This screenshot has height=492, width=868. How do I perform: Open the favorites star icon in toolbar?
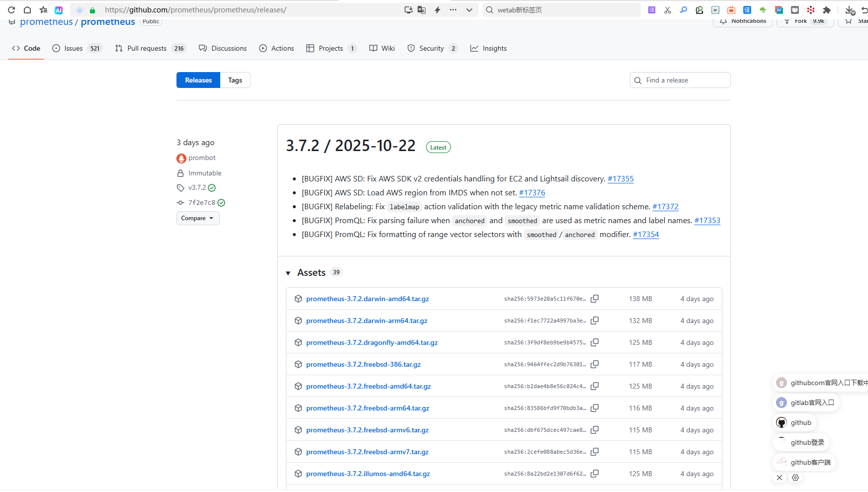click(43, 10)
